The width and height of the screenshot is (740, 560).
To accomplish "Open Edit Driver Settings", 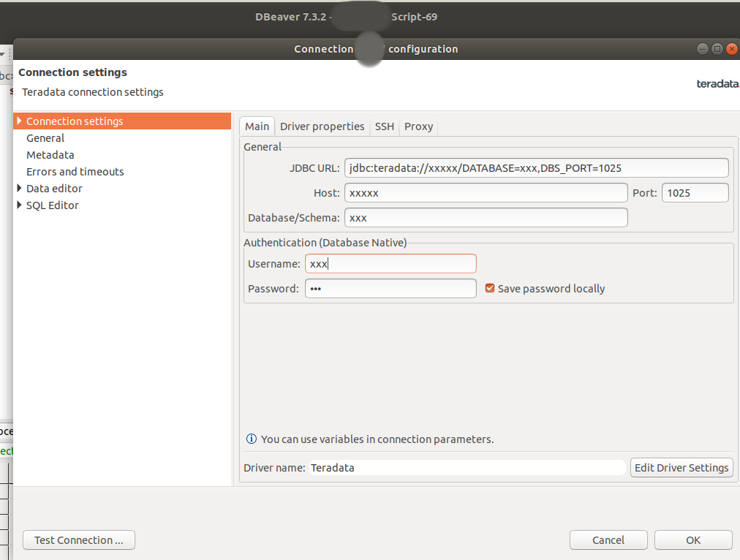I will [682, 468].
